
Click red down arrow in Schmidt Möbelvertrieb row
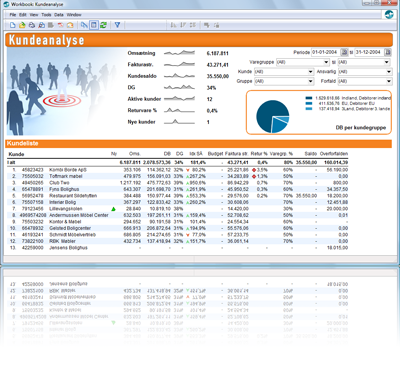pyautogui.click(x=188, y=235)
